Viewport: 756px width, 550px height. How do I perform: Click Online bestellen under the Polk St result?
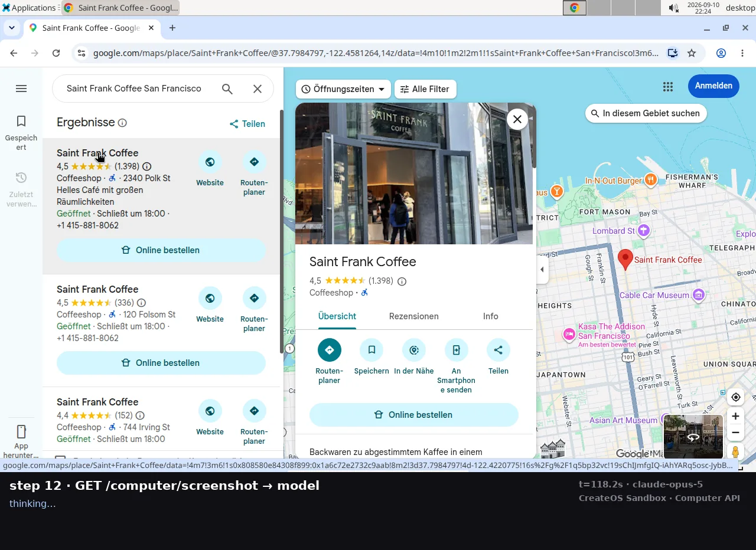coord(161,250)
